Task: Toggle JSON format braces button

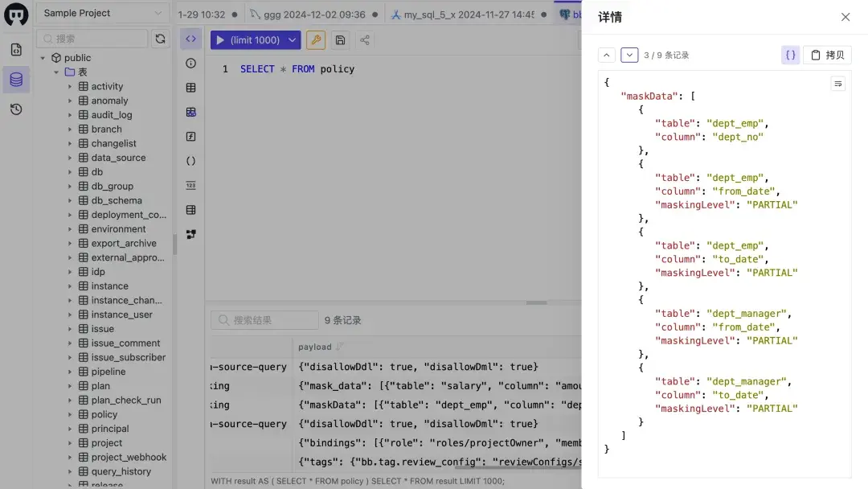Action: click(790, 55)
